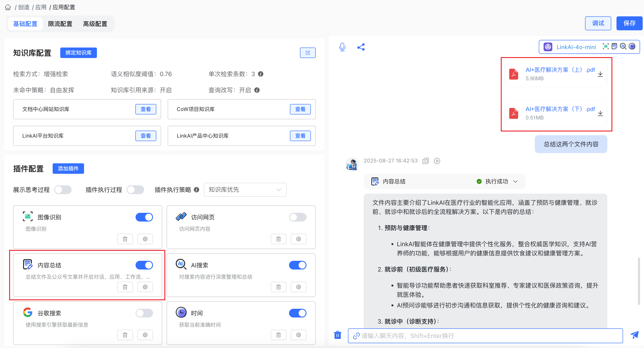
Task: Disable the 内容总结 plugin switch
Action: click(144, 265)
